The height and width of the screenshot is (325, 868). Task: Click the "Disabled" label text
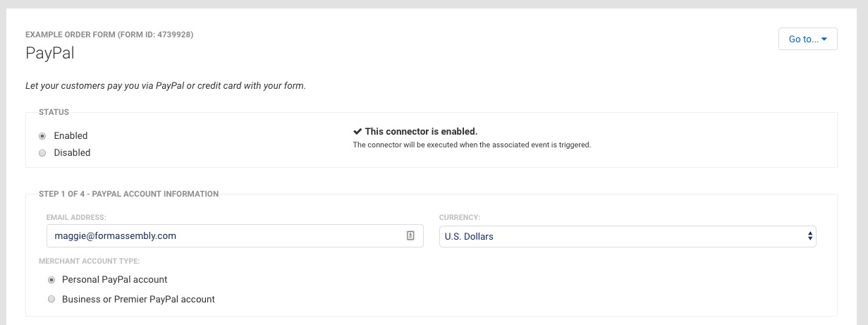[x=72, y=153]
